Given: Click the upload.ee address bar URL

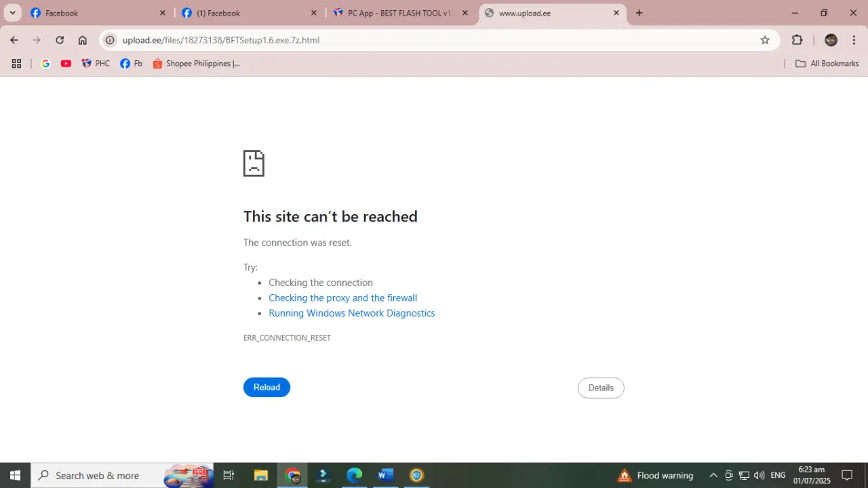Looking at the screenshot, I should point(221,40).
